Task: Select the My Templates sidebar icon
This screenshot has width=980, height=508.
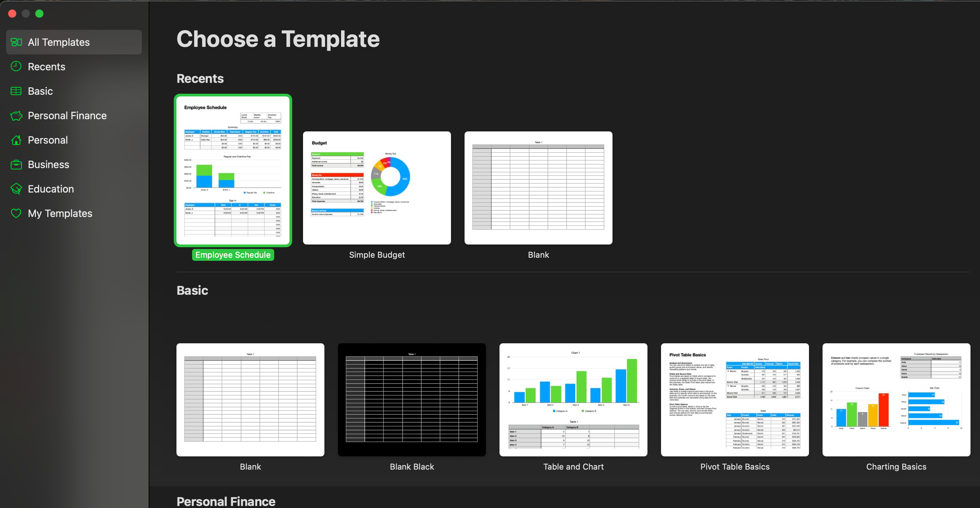Action: pyautogui.click(x=16, y=213)
